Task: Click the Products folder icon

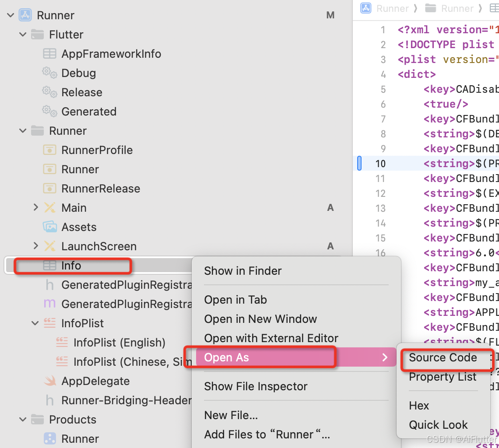Action: (38, 420)
